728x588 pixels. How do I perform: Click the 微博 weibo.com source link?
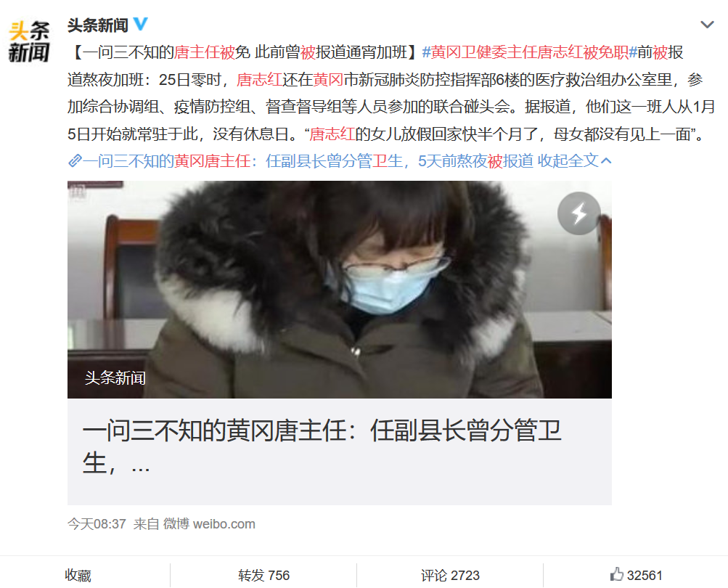click(x=209, y=524)
